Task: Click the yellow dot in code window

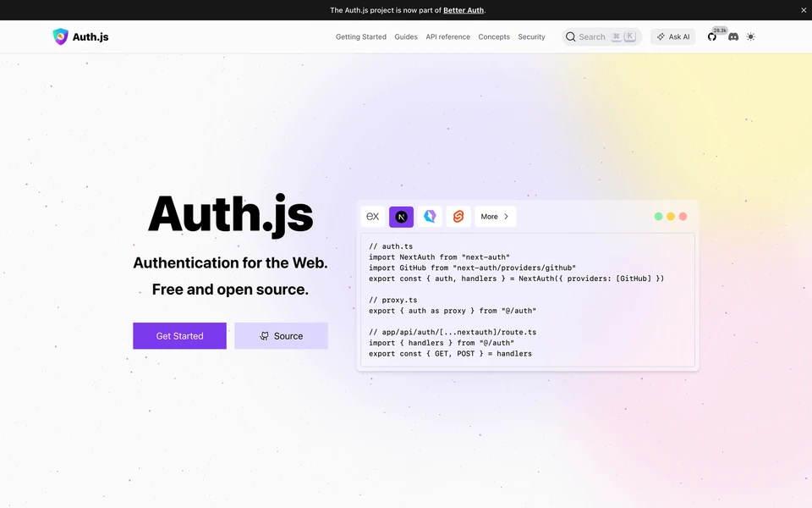Action: point(671,217)
